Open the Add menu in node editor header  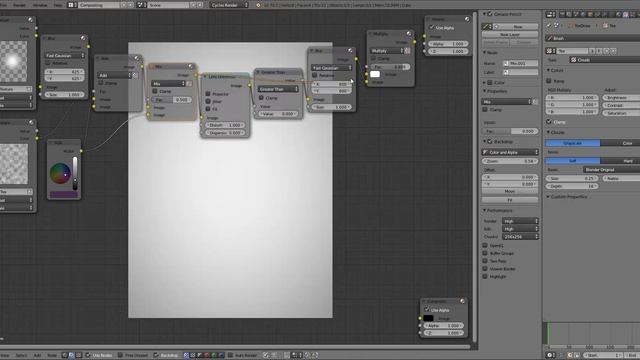click(x=37, y=355)
